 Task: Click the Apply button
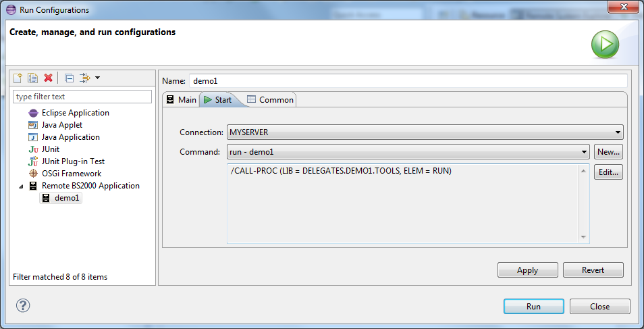pos(527,270)
